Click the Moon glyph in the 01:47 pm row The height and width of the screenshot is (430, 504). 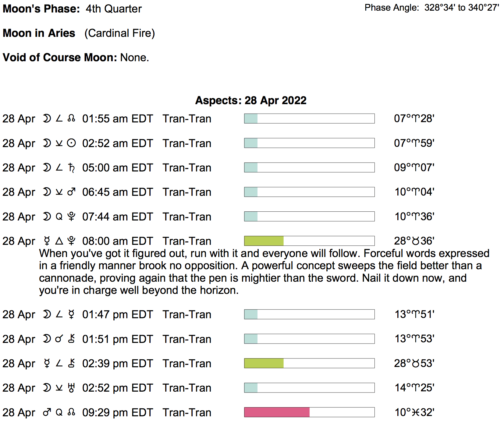click(47, 314)
